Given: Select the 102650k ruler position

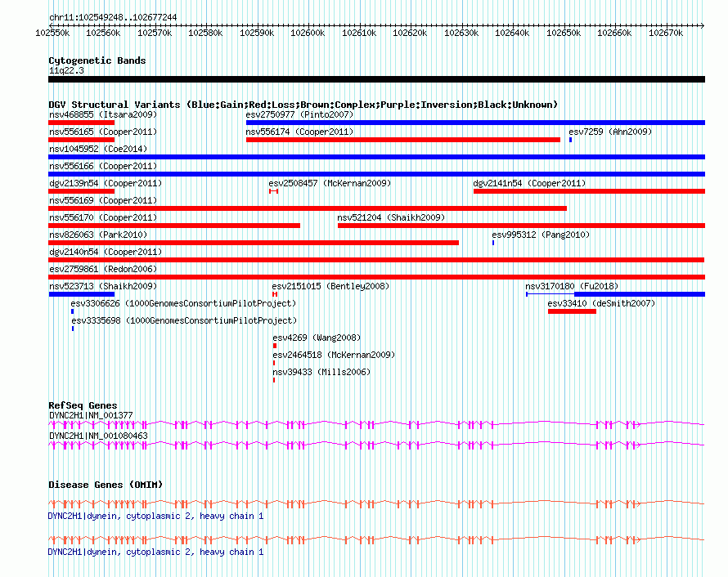Looking at the screenshot, I should click(x=564, y=33).
